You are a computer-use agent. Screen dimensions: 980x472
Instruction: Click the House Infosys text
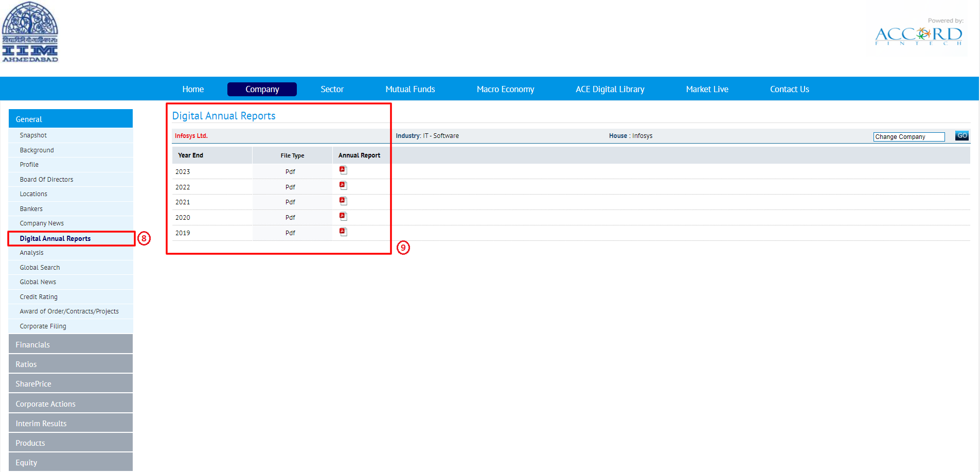pyautogui.click(x=631, y=136)
